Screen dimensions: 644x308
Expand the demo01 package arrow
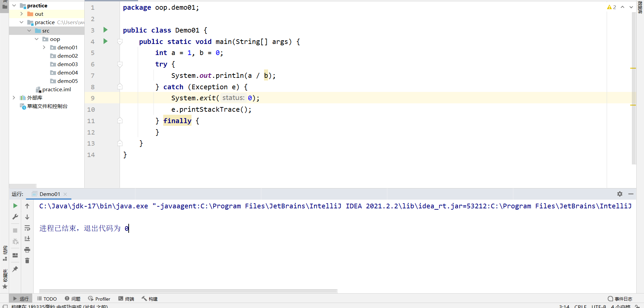coord(44,47)
